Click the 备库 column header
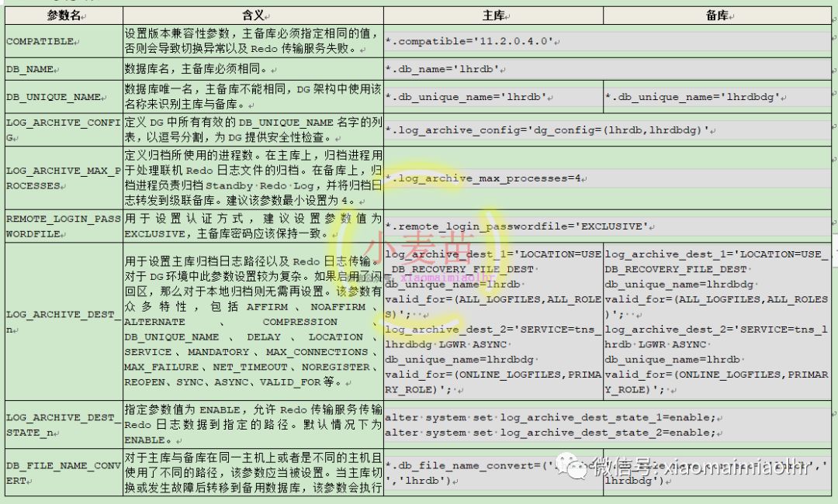 coord(717,16)
